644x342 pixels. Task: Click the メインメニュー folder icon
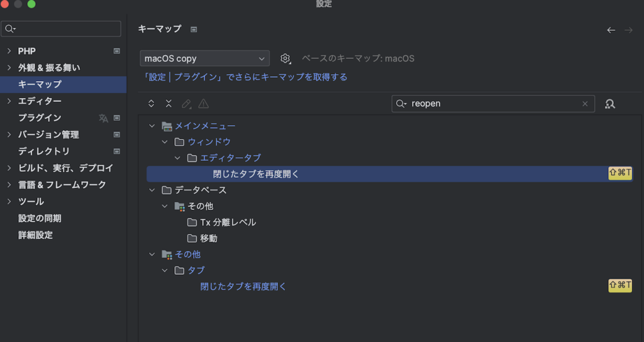167,126
